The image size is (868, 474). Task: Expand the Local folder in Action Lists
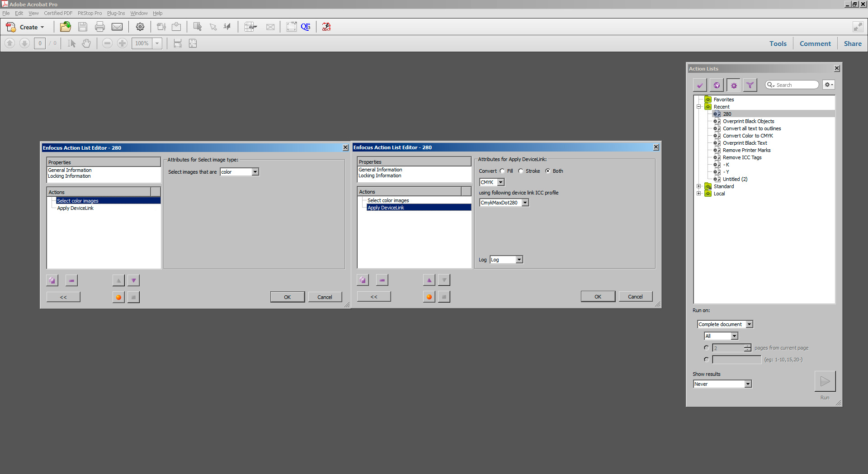(699, 194)
